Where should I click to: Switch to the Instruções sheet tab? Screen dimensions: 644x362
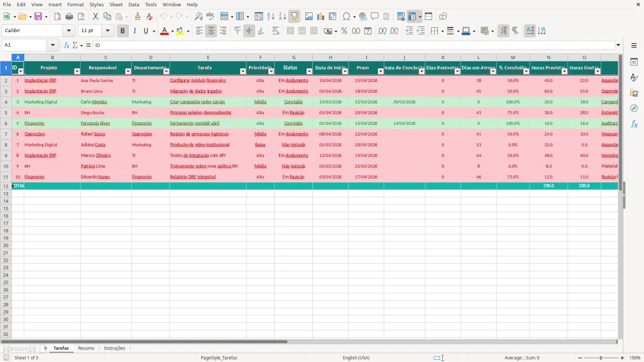point(114,348)
